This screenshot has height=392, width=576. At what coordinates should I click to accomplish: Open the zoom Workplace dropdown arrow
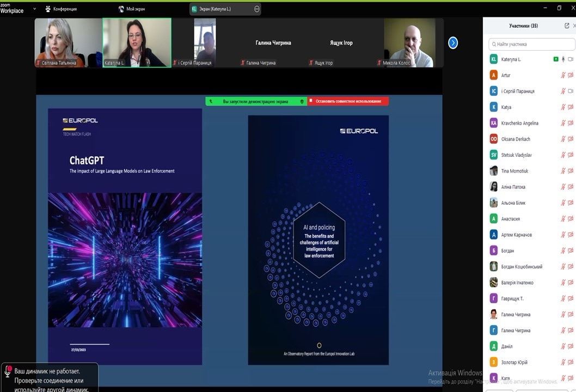pyautogui.click(x=34, y=9)
